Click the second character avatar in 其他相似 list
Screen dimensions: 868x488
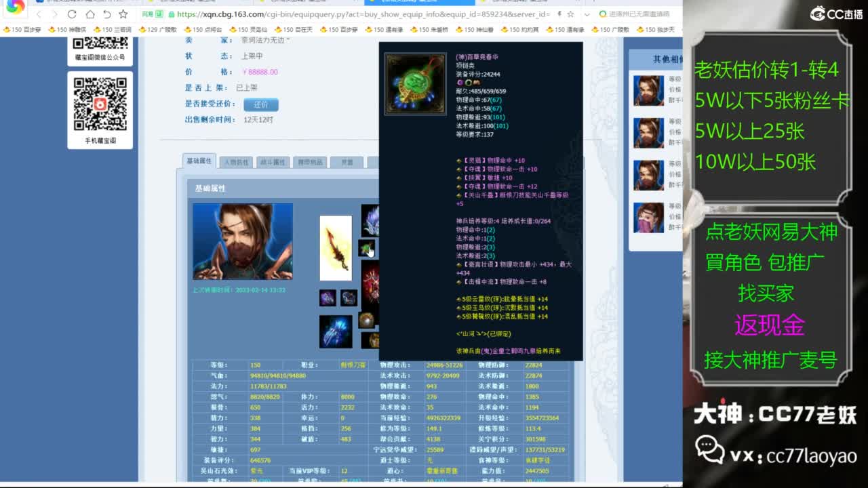648,133
